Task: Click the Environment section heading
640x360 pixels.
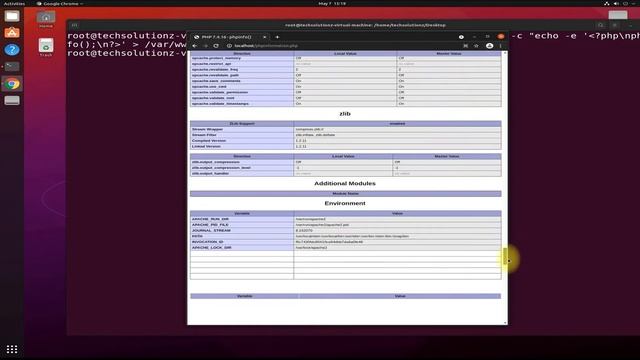Action: tap(345, 203)
